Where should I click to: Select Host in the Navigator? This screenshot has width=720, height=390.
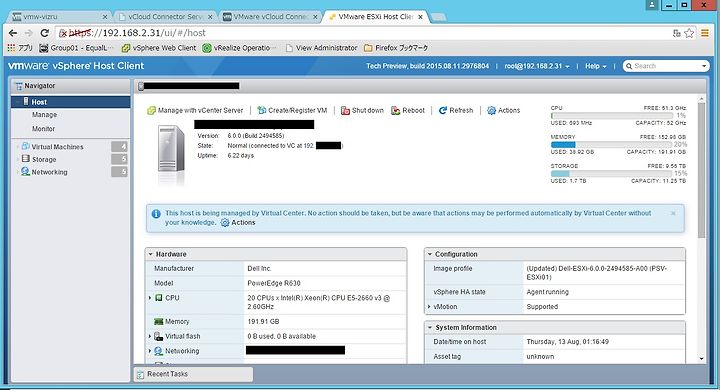point(71,102)
